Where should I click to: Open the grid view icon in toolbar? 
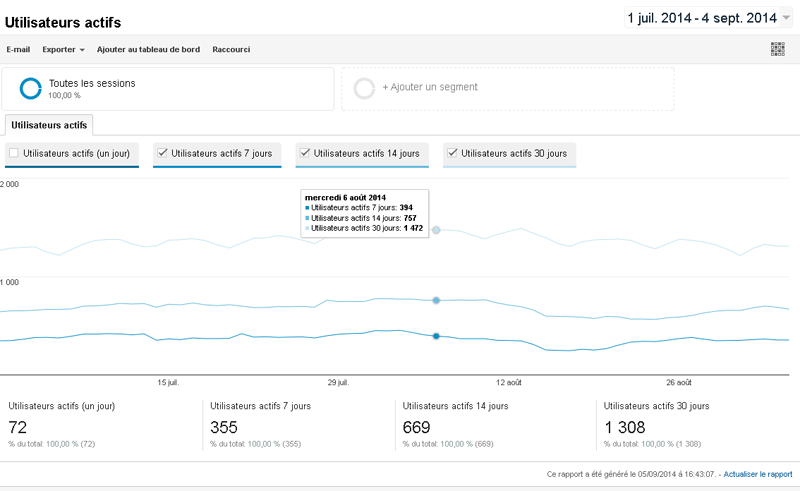coord(778,49)
